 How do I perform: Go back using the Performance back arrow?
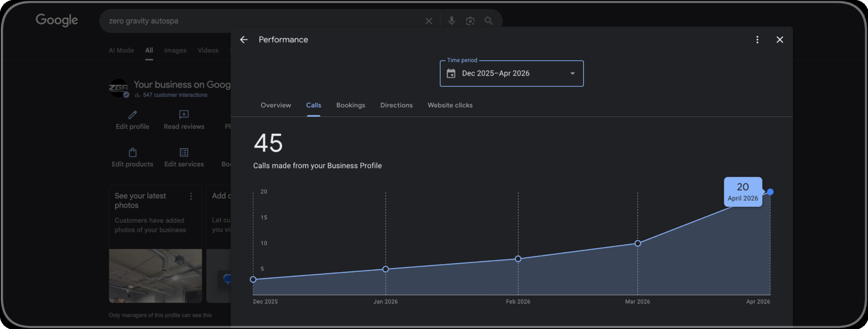(244, 39)
